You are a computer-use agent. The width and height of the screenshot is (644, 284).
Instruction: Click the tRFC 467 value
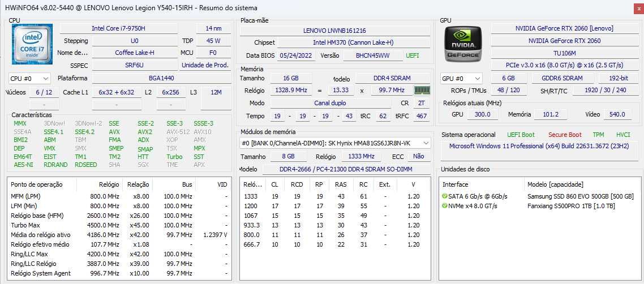tap(421, 116)
